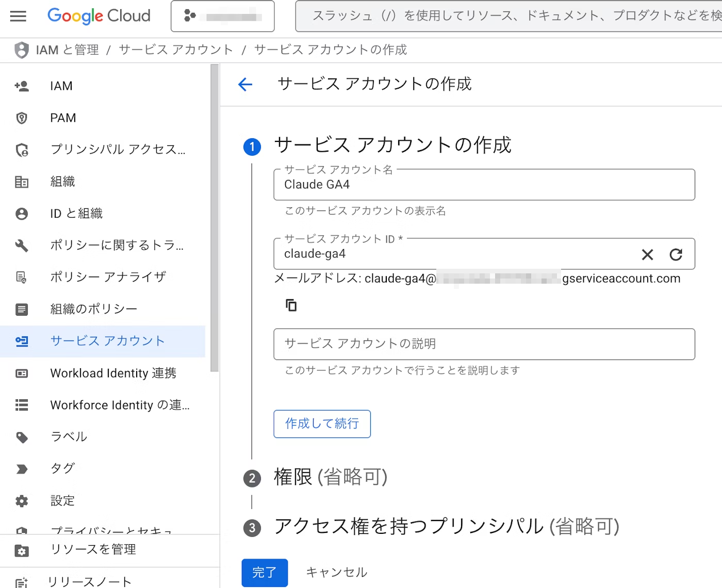Click the サービス アカウント名 field
Image resolution: width=722 pixels, height=588 pixels.
coord(484,185)
